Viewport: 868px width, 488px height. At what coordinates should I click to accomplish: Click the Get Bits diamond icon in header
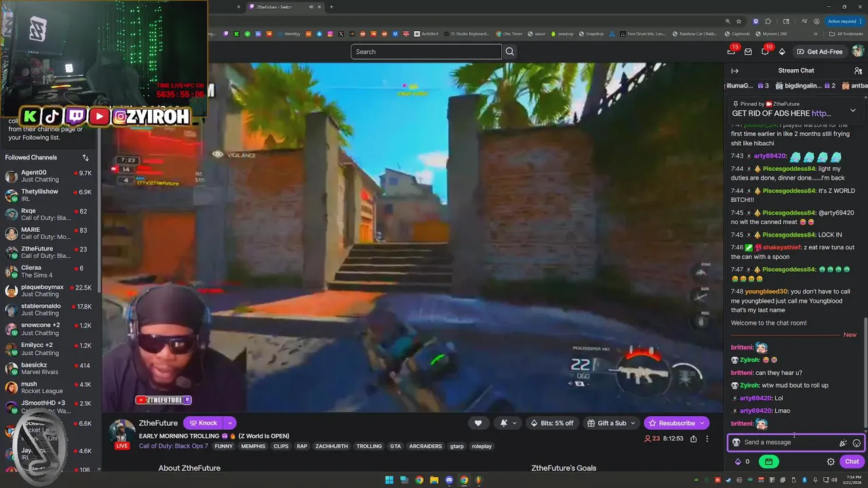(x=782, y=52)
